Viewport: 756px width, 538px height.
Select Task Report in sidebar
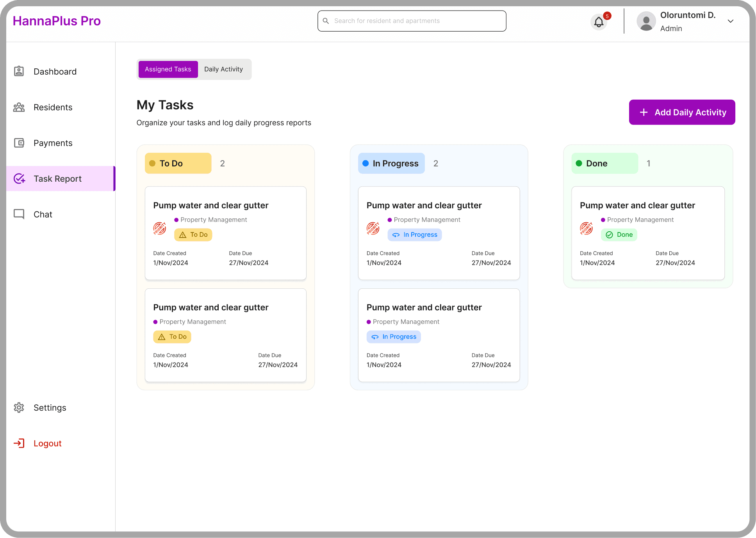coord(61,179)
